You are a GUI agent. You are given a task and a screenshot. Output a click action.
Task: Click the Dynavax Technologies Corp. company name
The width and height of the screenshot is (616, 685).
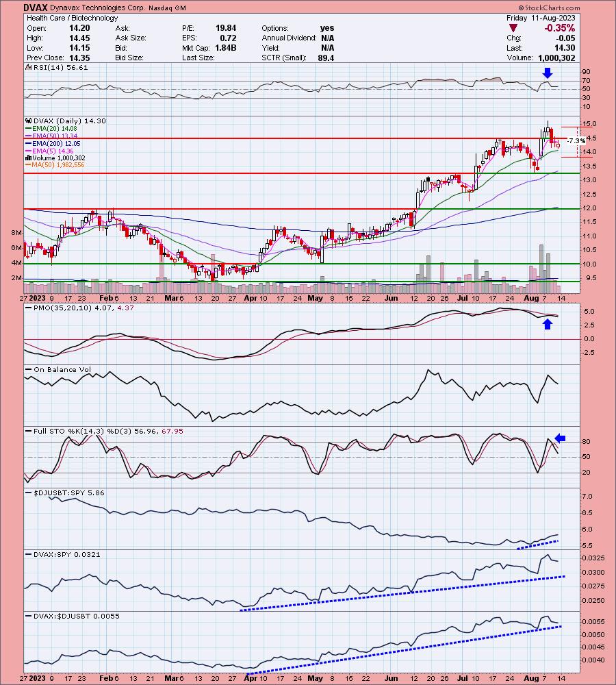pos(98,8)
